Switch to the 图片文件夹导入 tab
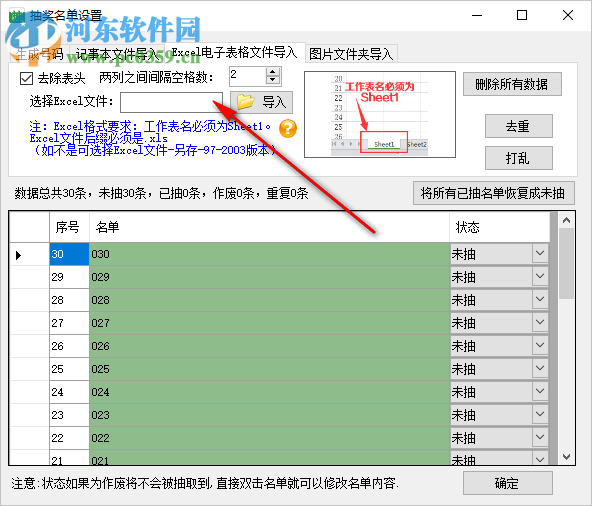 [x=351, y=54]
